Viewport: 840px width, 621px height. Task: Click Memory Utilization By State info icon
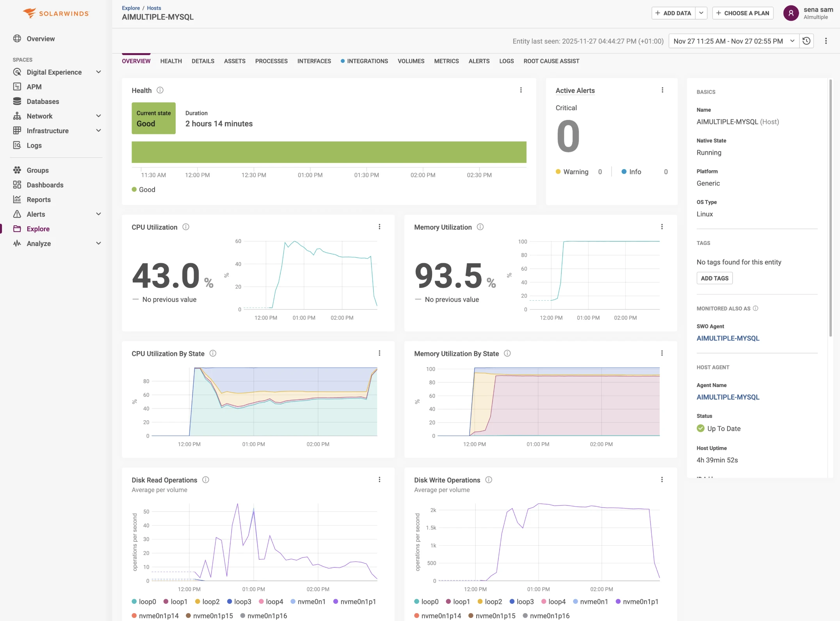[x=507, y=353]
